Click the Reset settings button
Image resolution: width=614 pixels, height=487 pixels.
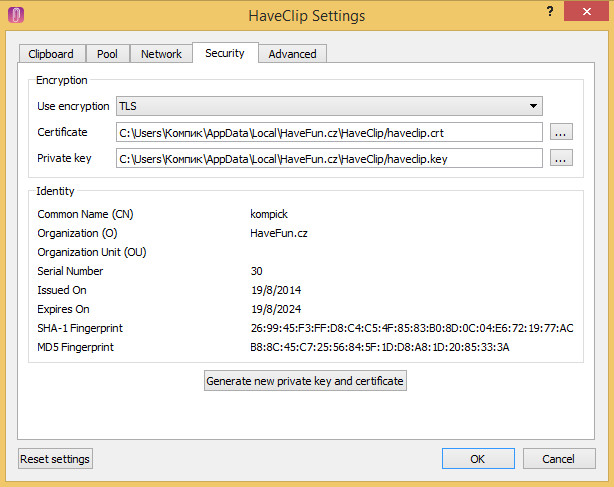coord(55,458)
